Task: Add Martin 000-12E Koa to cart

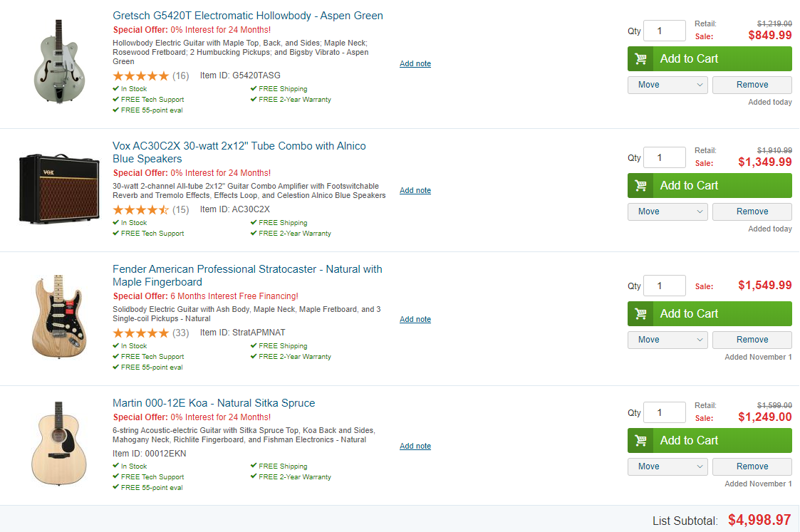Action: (x=710, y=440)
